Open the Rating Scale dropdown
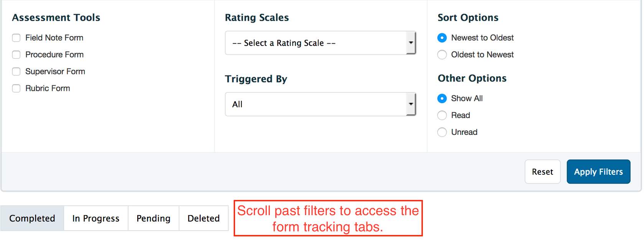644x248 pixels. [315, 43]
